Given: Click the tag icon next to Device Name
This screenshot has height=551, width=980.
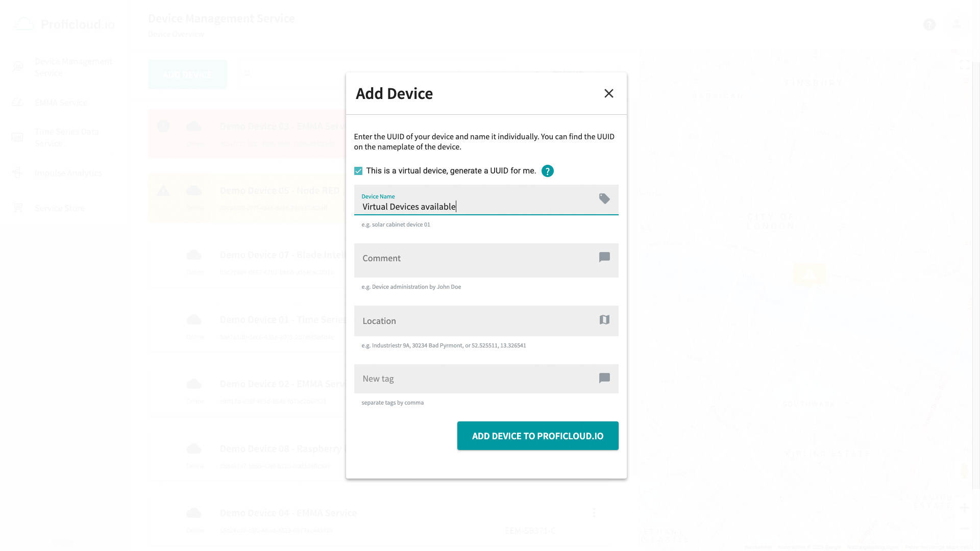Looking at the screenshot, I should [604, 198].
